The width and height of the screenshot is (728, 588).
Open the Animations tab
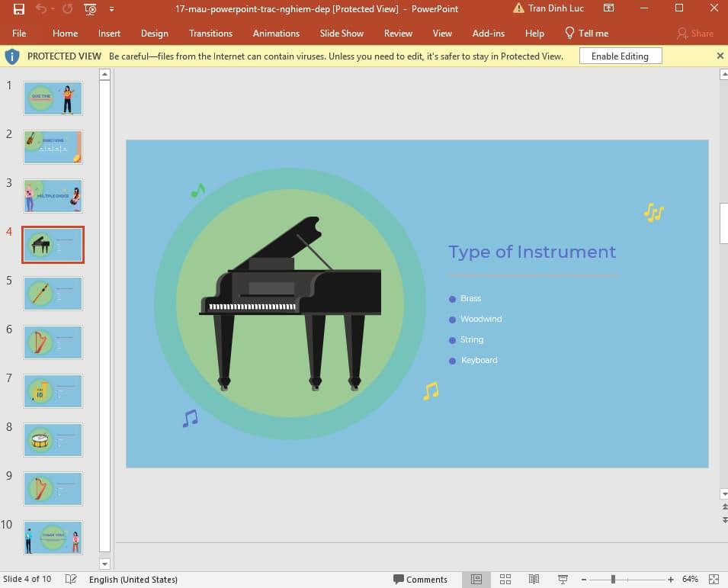(276, 34)
